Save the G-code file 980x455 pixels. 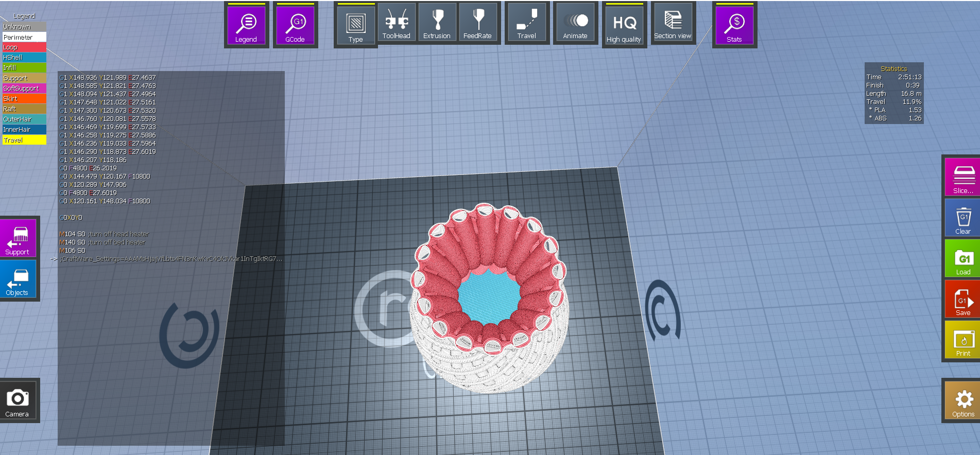[963, 299]
